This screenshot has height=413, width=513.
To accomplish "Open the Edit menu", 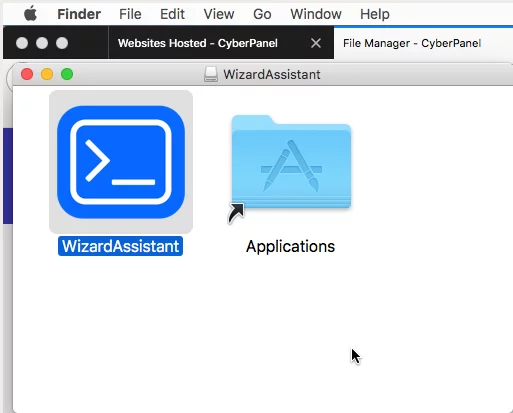I will (x=172, y=14).
